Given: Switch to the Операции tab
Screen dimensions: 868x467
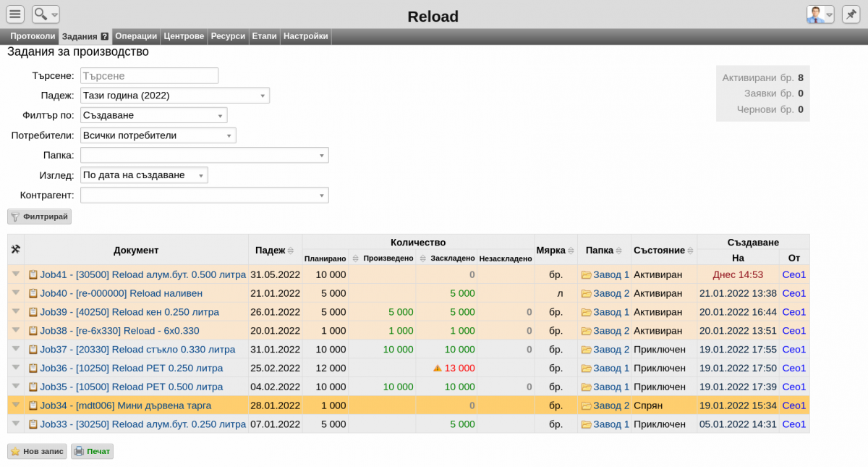Looking at the screenshot, I should (x=136, y=36).
